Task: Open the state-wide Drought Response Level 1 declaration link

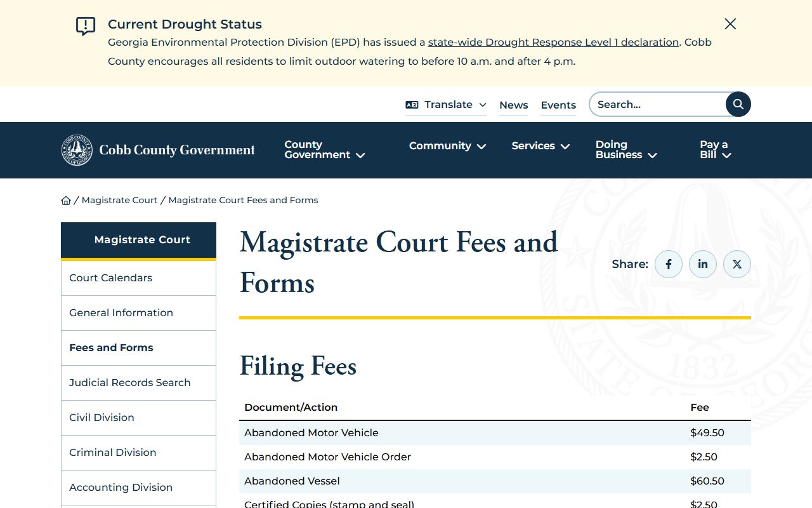Action: 553,43
